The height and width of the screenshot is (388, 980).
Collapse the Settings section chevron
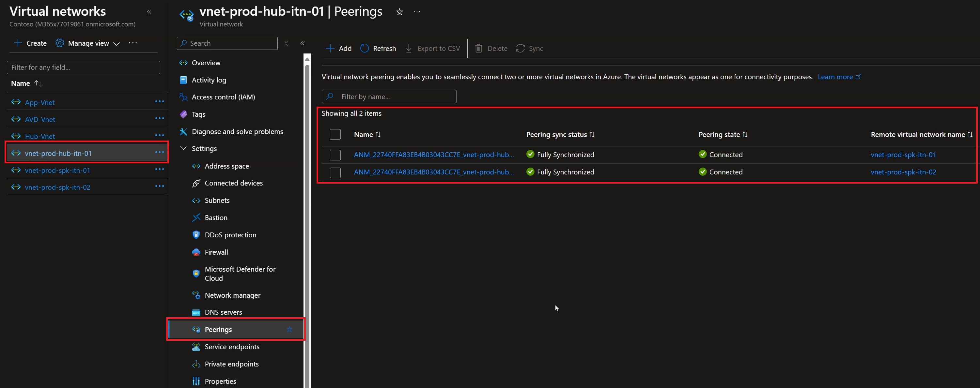pos(183,148)
